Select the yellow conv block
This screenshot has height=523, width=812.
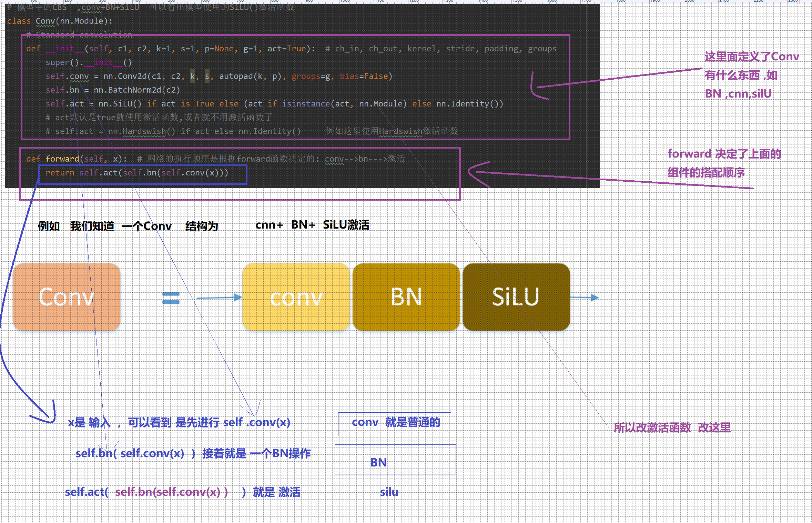(296, 297)
